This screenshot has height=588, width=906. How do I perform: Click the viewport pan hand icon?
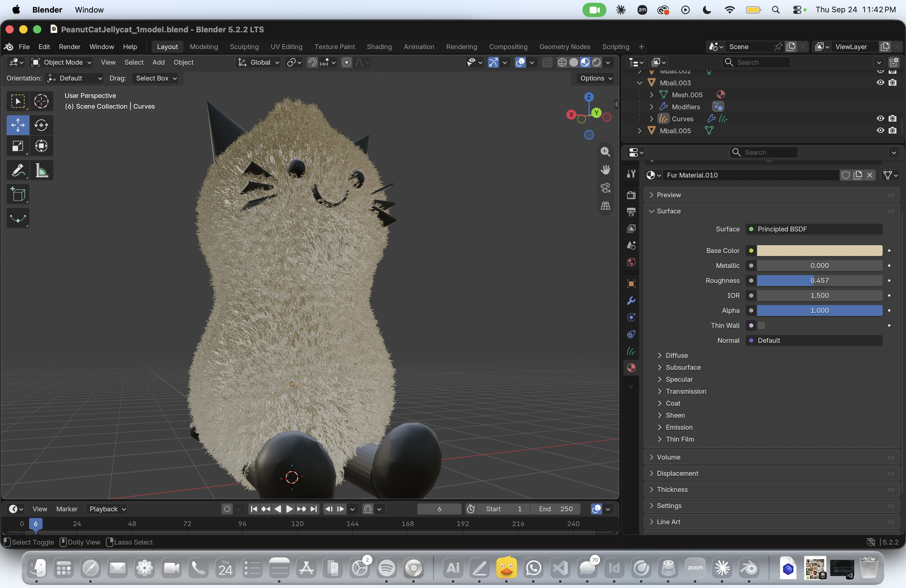pyautogui.click(x=605, y=170)
